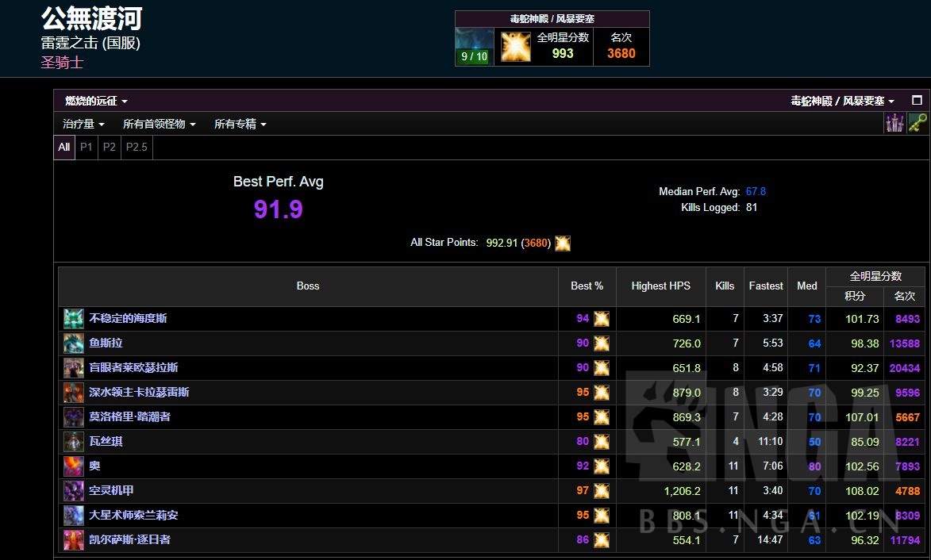Click all-star icon in 凯尔萨斯·逐日者 row

click(x=602, y=540)
